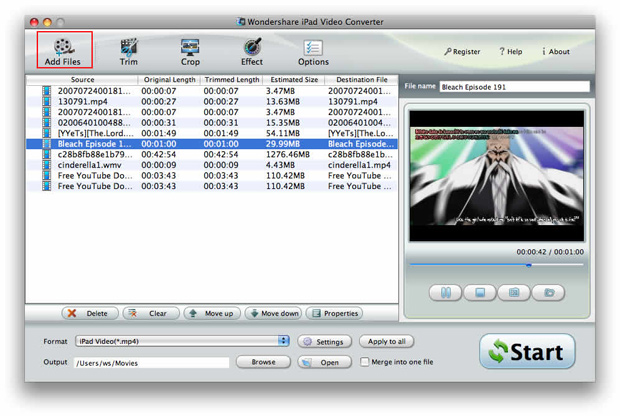Open the Options panel

(x=313, y=52)
